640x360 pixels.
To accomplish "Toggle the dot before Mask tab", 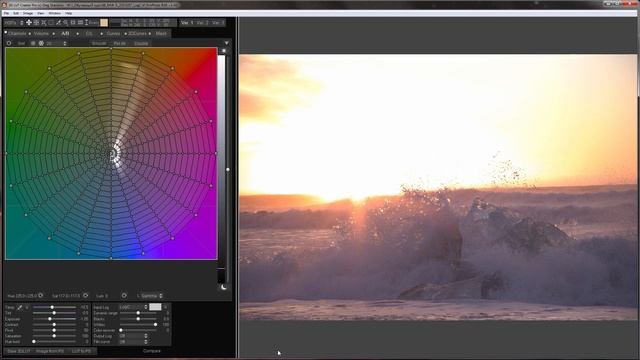I will click(x=150, y=33).
